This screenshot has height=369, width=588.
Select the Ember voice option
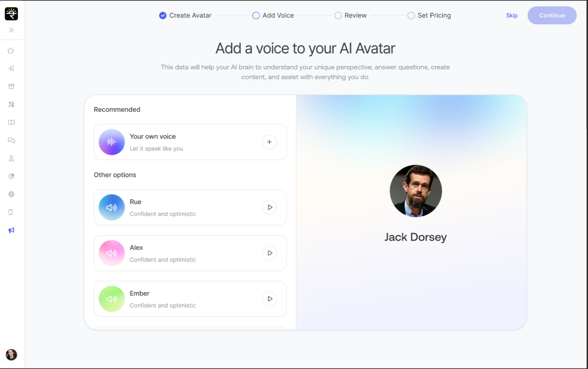click(x=190, y=299)
